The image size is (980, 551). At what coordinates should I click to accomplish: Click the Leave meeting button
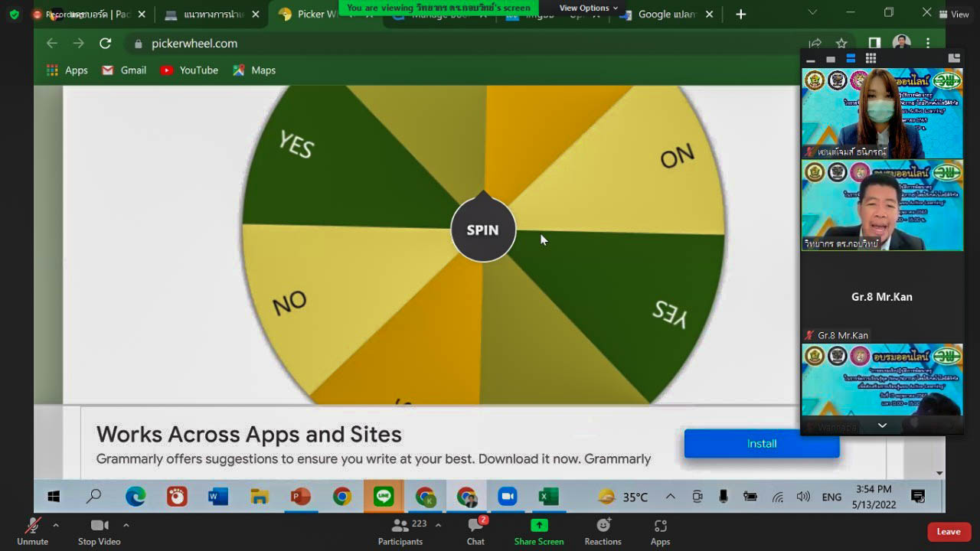948,532
